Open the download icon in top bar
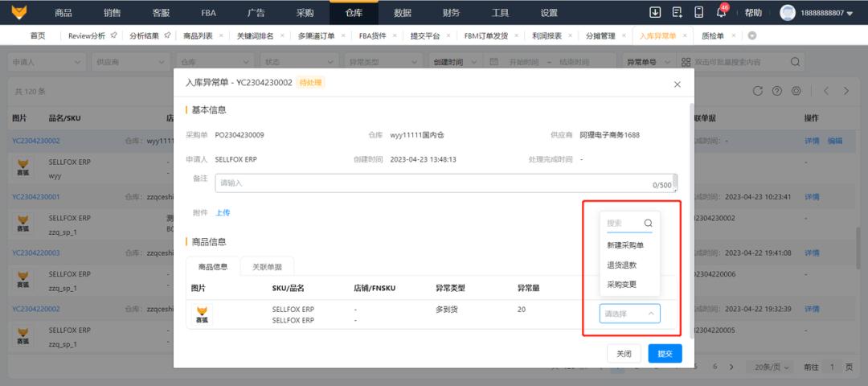The width and height of the screenshot is (868, 386). click(x=655, y=12)
